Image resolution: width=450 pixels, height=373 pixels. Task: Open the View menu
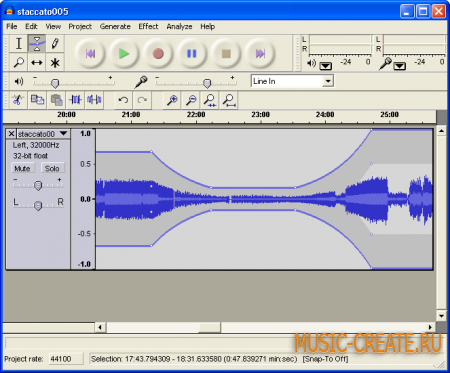click(53, 26)
